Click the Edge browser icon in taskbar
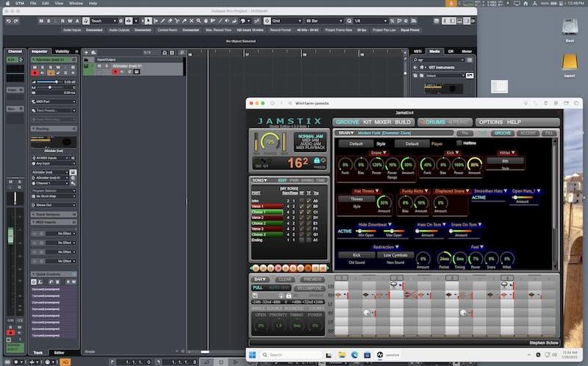This screenshot has height=366, width=588. pyautogui.click(x=353, y=355)
